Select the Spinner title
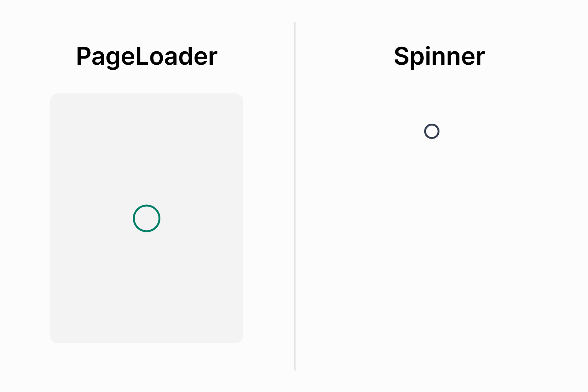The height and width of the screenshot is (392, 588). point(439,56)
